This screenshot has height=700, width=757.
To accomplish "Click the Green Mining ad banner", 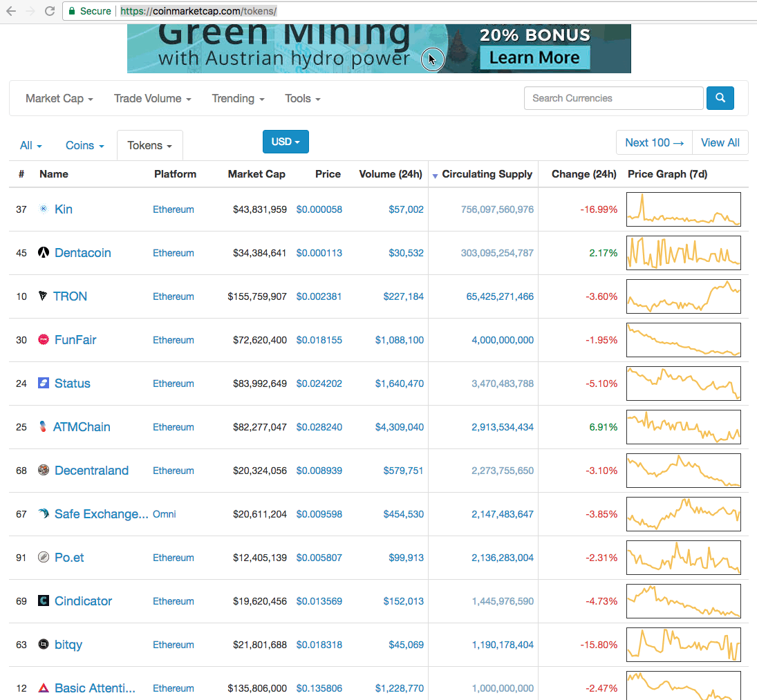I will (x=379, y=48).
